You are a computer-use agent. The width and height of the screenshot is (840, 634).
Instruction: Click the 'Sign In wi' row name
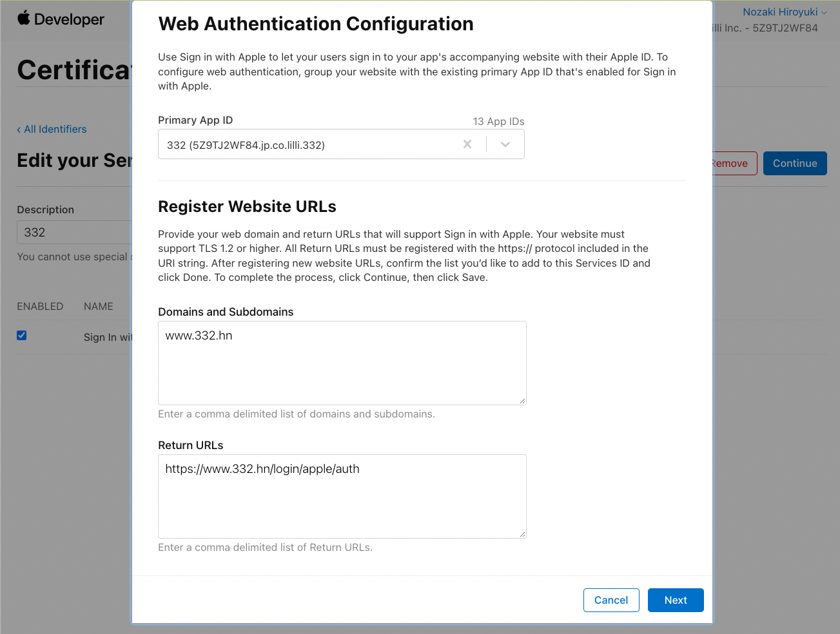[x=108, y=337]
